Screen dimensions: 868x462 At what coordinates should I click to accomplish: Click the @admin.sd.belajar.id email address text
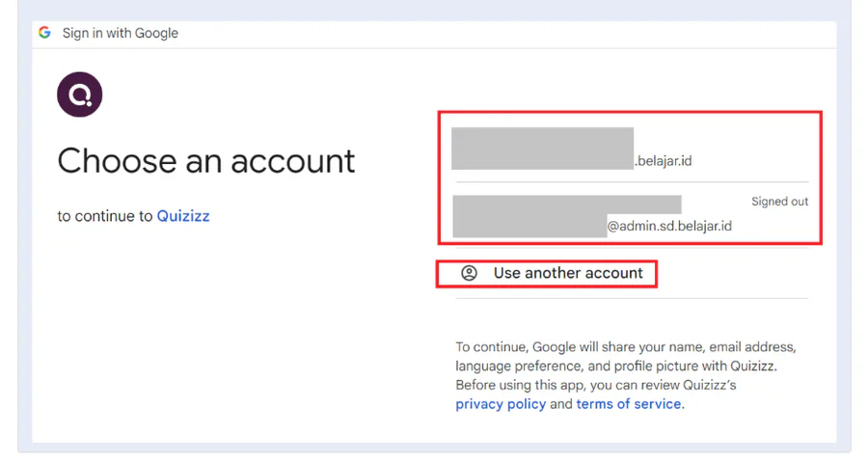669,227
